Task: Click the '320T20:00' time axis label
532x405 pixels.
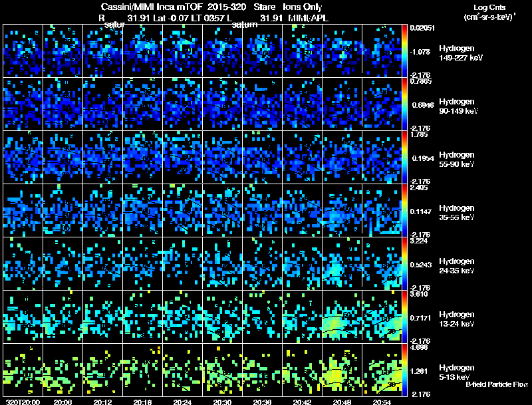Action: (x=23, y=402)
